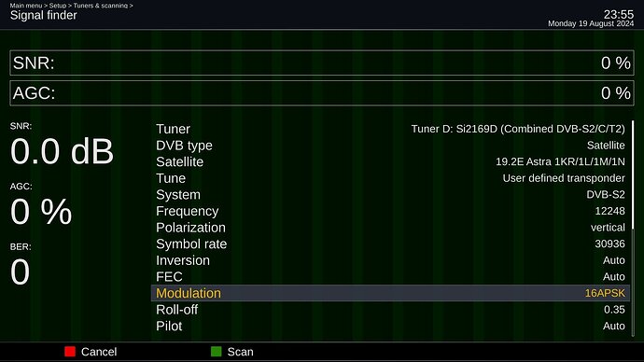644x362 pixels.
Task: Click the Satellite DVB type value
Action: coord(606,146)
